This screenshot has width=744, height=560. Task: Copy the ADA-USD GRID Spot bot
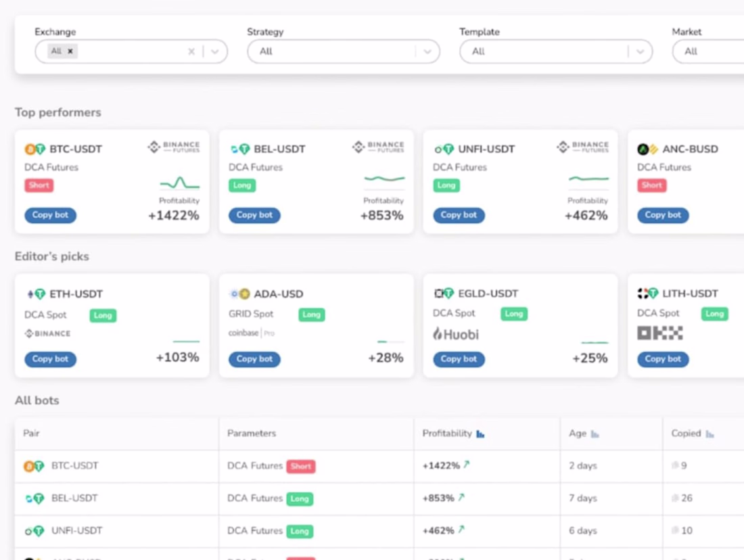tap(254, 358)
